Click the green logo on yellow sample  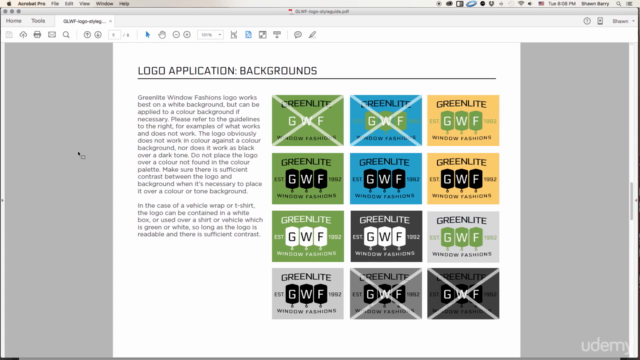(x=463, y=120)
